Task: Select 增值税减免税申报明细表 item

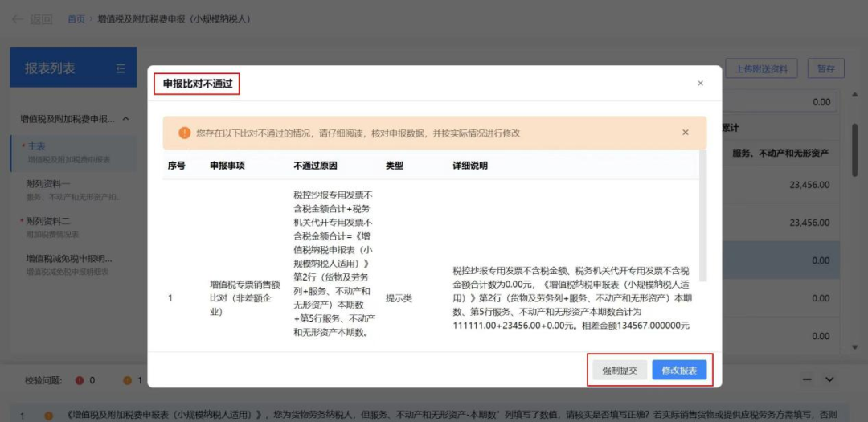Action: pyautogui.click(x=74, y=264)
